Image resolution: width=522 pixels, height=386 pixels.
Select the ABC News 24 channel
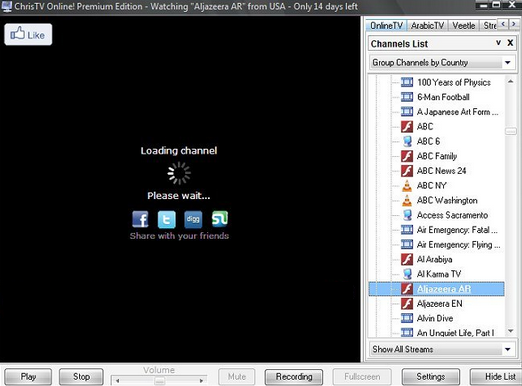point(441,171)
